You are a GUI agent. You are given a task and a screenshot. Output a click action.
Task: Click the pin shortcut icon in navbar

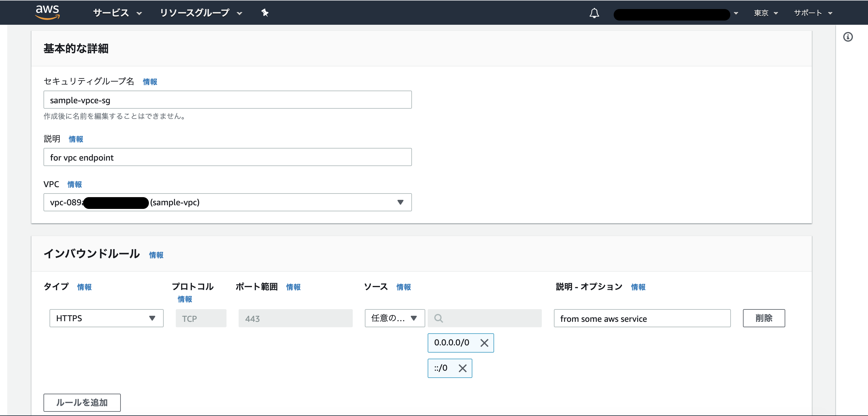coord(265,13)
